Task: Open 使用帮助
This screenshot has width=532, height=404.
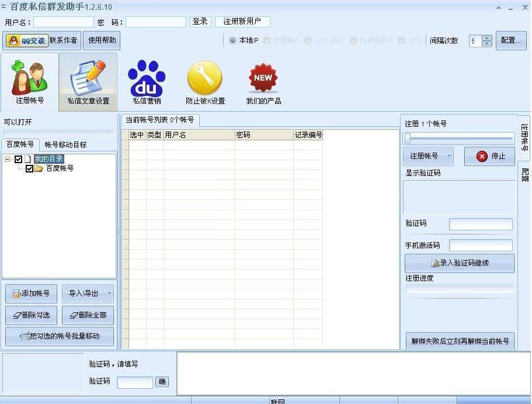Action: pos(102,40)
